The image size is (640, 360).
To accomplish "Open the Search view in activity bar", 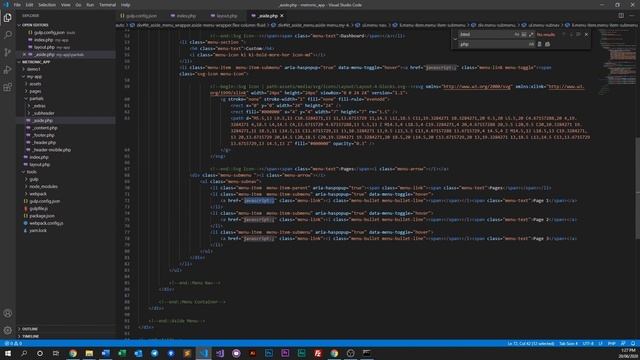I will 7,35.
